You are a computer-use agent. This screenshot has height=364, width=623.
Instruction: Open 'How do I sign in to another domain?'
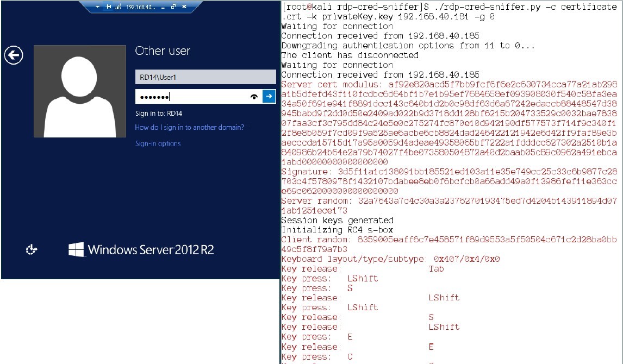(190, 128)
